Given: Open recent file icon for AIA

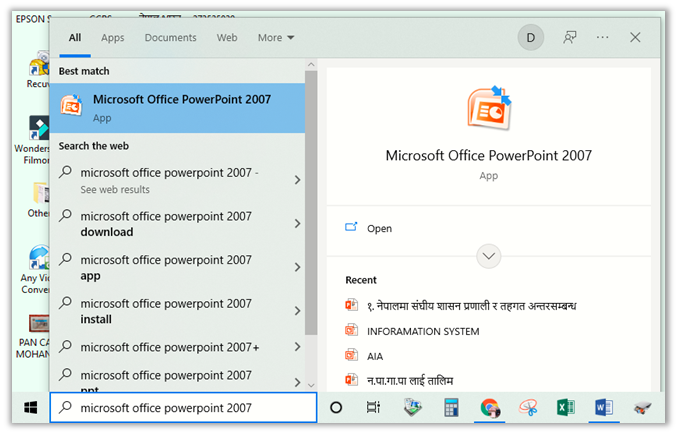Looking at the screenshot, I should (x=351, y=355).
